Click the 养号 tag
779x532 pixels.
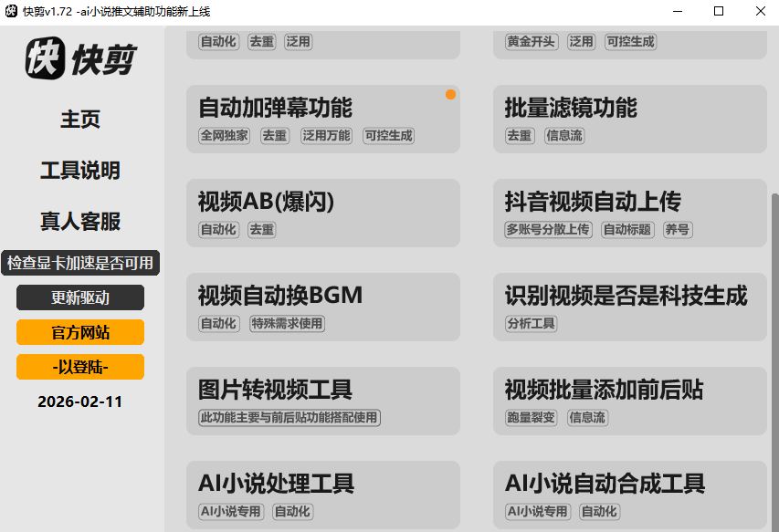pyautogui.click(x=678, y=229)
